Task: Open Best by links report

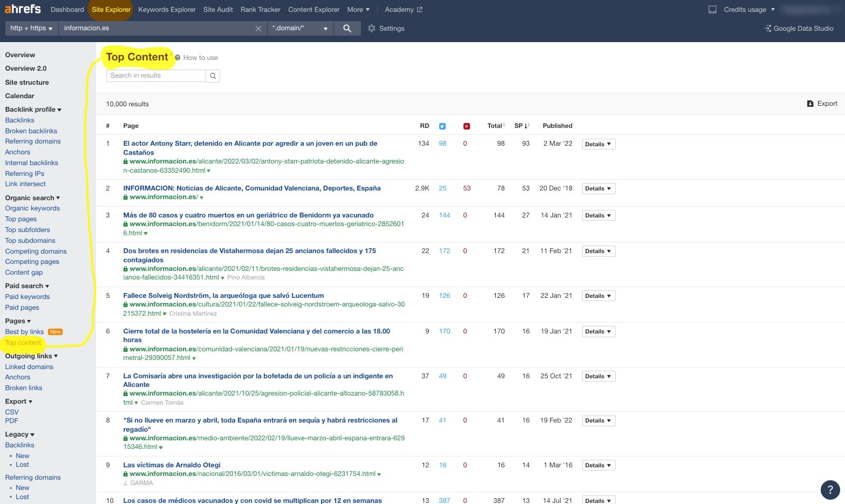Action: coord(24,332)
